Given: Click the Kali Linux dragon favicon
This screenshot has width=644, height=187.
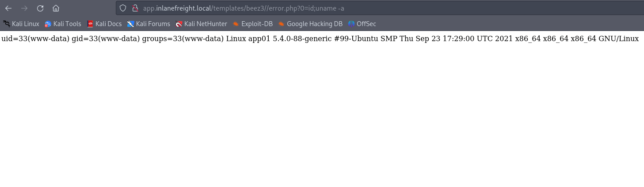Looking at the screenshot, I should tap(7, 24).
